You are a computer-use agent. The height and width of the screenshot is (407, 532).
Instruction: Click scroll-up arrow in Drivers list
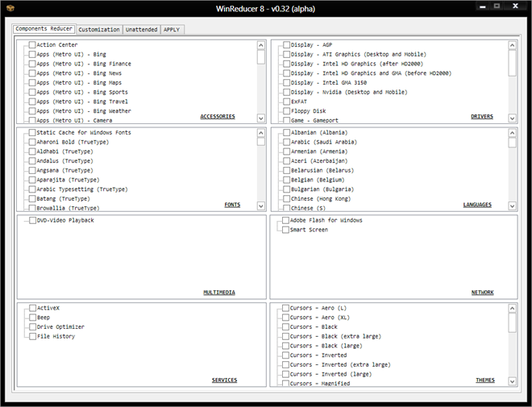(513, 45)
